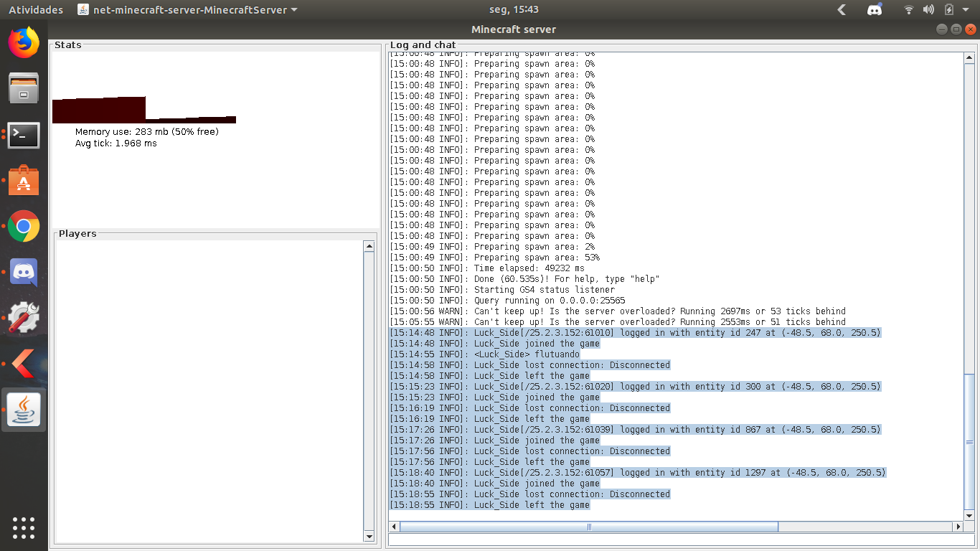The height and width of the screenshot is (551, 980).
Task: Open Firefox from the dock
Action: pos(24,42)
